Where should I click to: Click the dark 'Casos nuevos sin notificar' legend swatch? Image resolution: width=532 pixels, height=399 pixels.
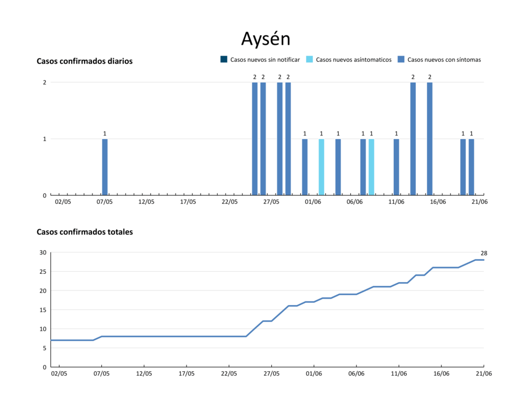coord(224,59)
